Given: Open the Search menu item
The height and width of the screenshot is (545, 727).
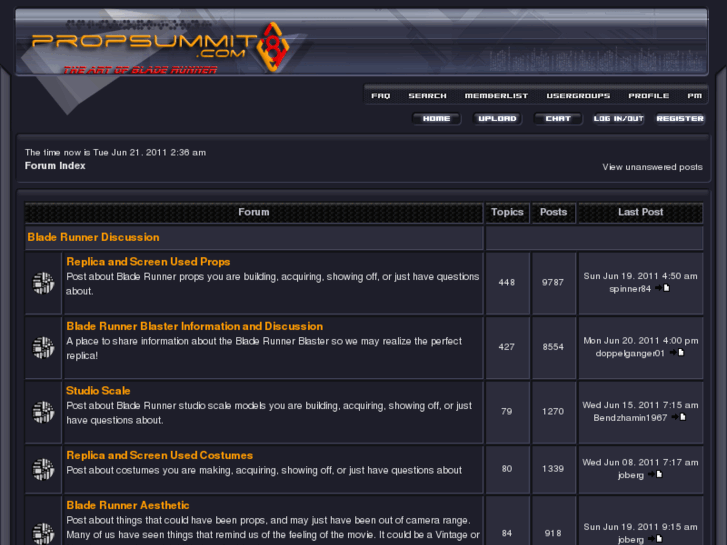Looking at the screenshot, I should [427, 96].
